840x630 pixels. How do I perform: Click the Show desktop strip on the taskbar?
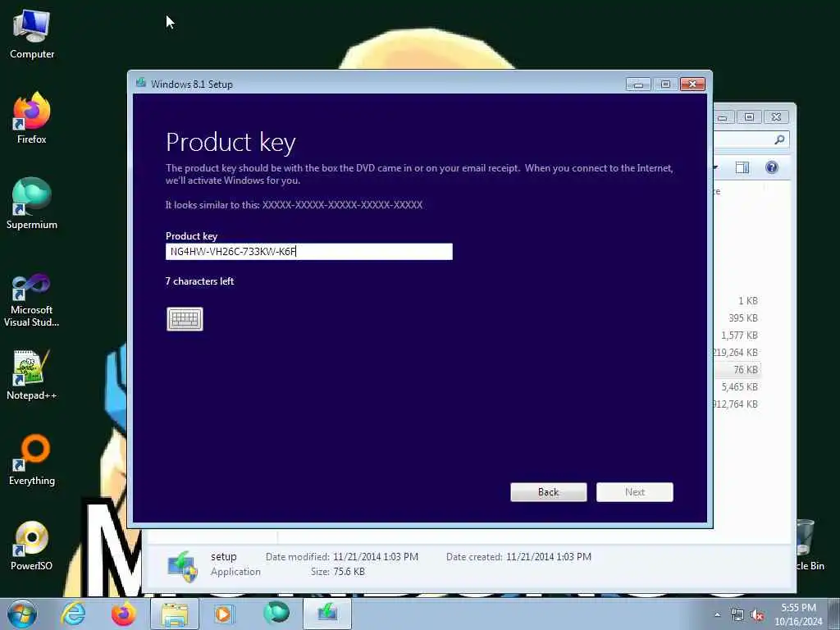coord(834,614)
